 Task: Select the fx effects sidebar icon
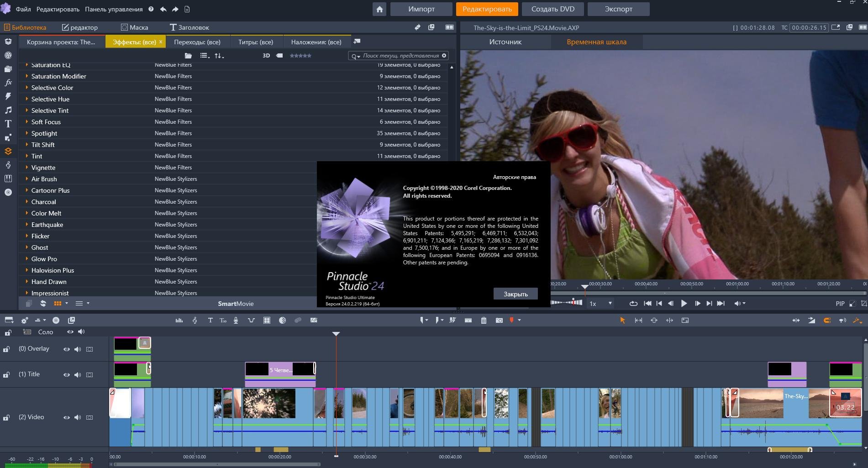click(x=8, y=83)
